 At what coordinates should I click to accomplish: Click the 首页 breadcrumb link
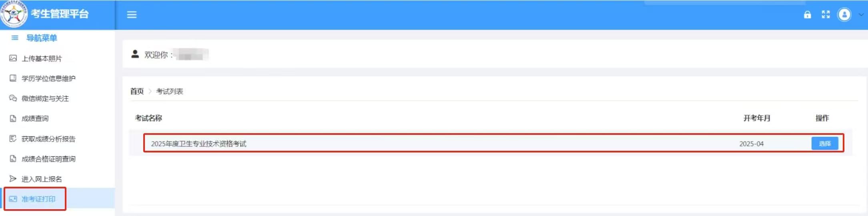click(x=137, y=91)
